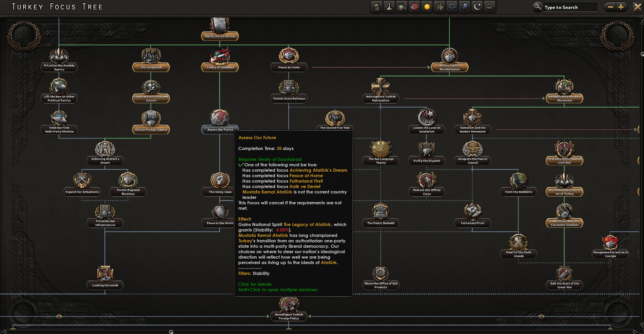Click the flexed arm filter icon
The image size is (644, 334).
click(490, 7)
